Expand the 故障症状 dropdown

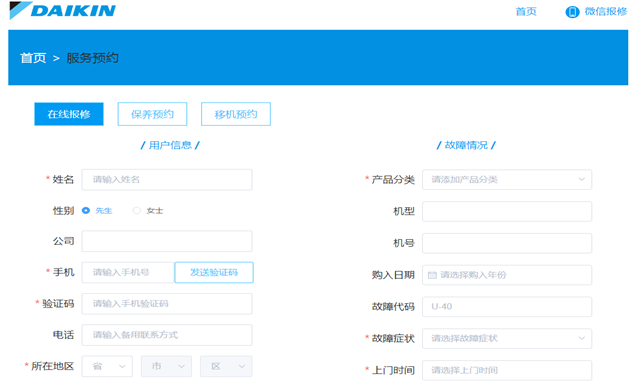click(x=507, y=338)
